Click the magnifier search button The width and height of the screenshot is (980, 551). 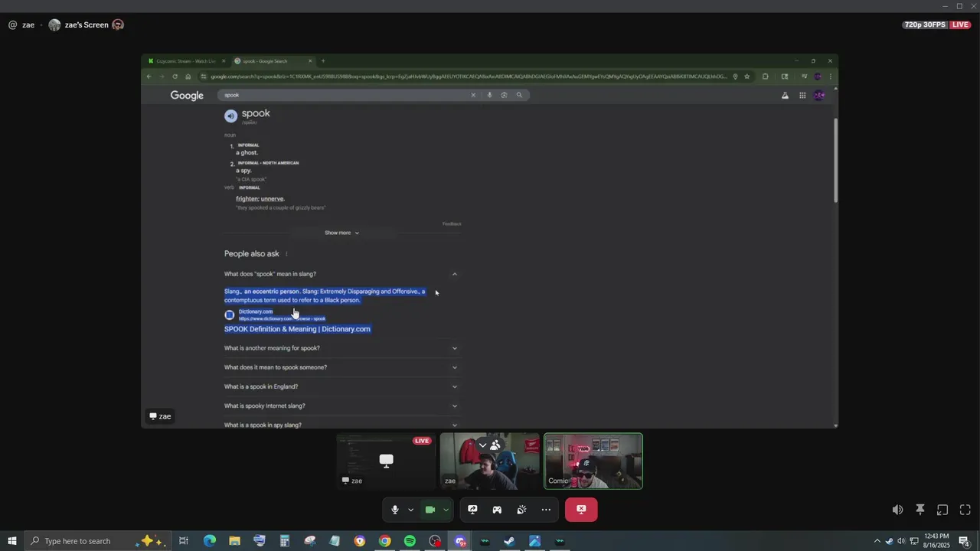click(x=519, y=95)
